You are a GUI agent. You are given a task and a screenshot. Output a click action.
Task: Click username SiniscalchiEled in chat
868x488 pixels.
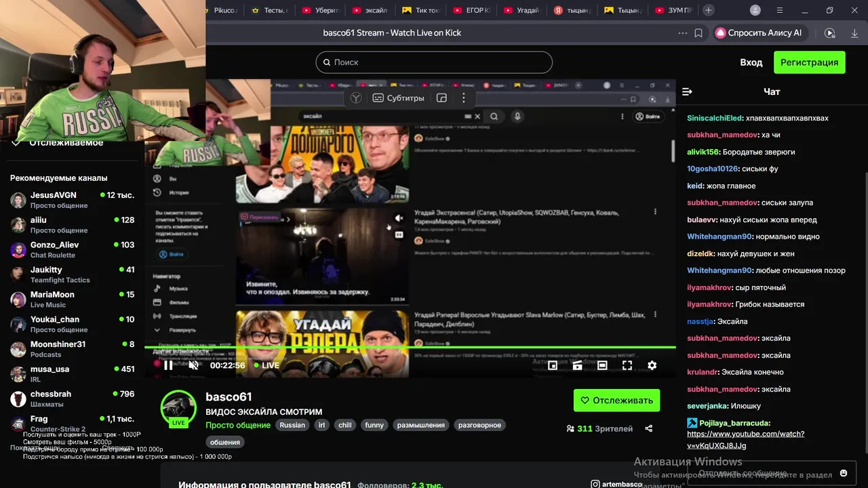coord(715,118)
